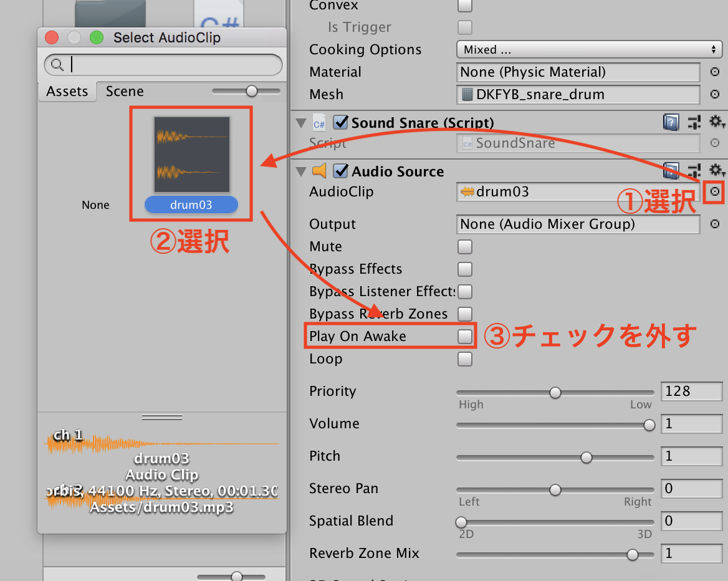The image size is (728, 581).
Task: Open the Audio Source gear settings menu
Action: pos(717,171)
